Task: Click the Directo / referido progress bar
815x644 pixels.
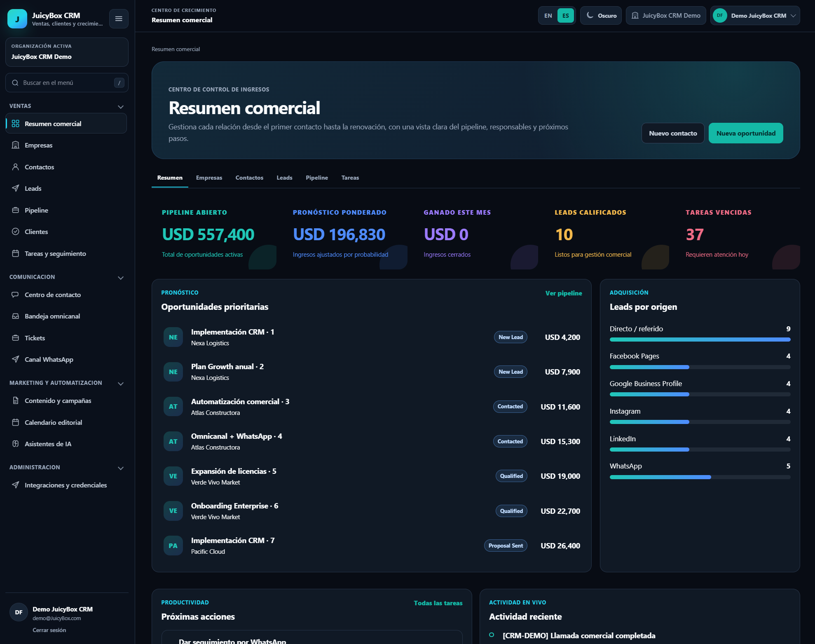Action: coord(700,340)
